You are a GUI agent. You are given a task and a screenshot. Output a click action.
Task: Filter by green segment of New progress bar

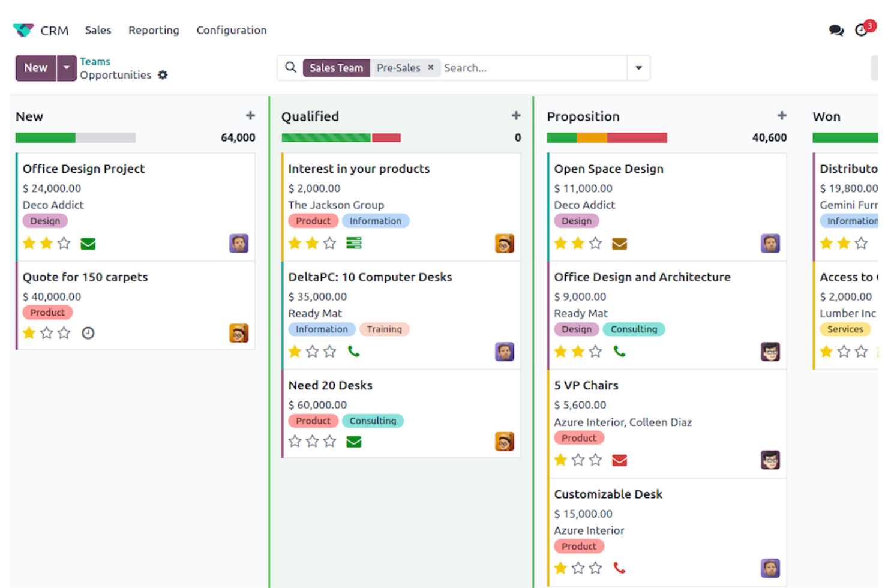[46, 138]
